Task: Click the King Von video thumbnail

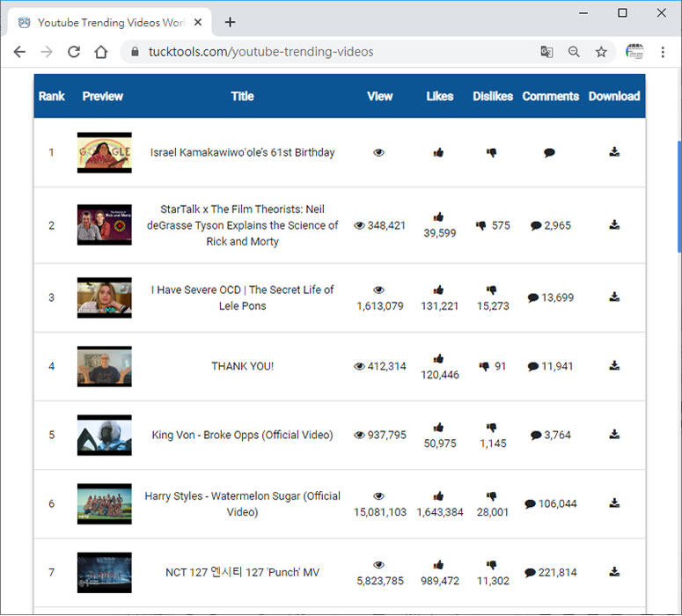Action: [104, 435]
